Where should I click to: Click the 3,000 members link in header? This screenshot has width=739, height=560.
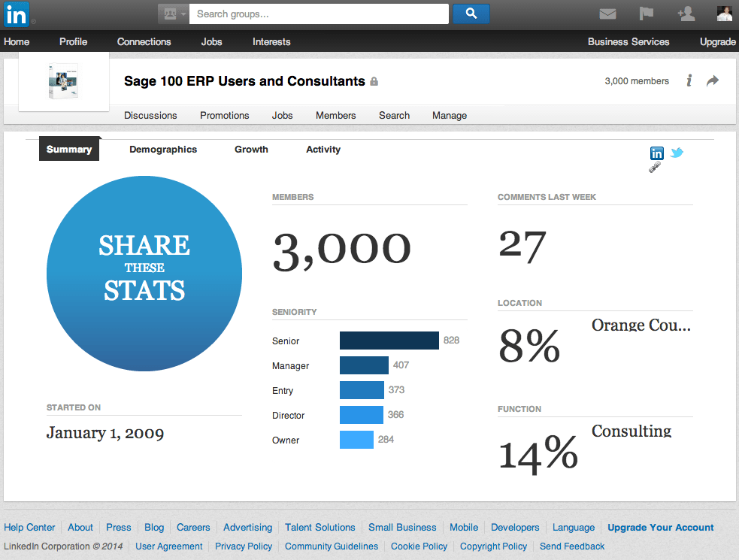click(637, 81)
